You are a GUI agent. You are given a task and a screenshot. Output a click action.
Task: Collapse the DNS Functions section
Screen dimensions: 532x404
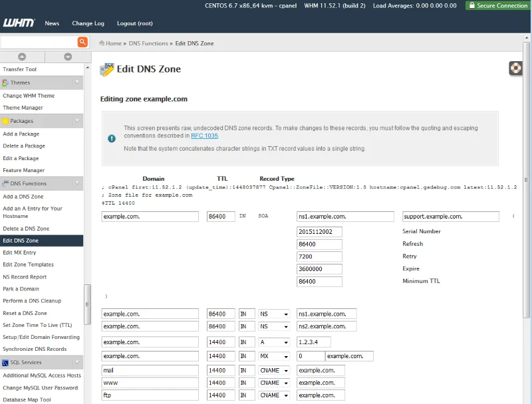[x=77, y=183]
